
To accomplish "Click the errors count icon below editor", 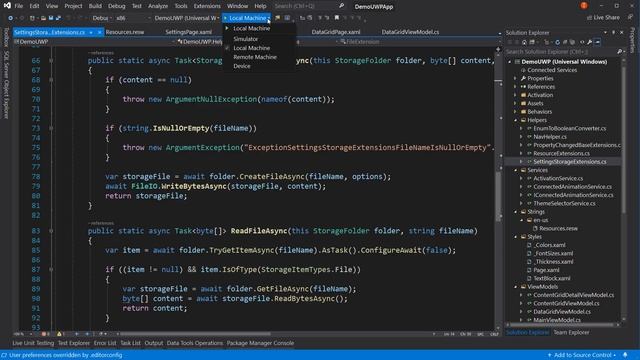I will pyautogui.click(x=44, y=334).
